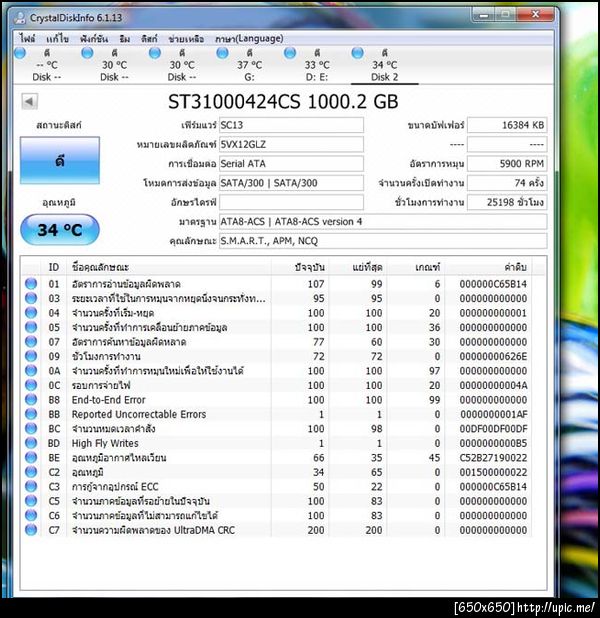The width and height of the screenshot is (600, 618).
Task: Click status orb of attribute C5
Action: (31, 501)
